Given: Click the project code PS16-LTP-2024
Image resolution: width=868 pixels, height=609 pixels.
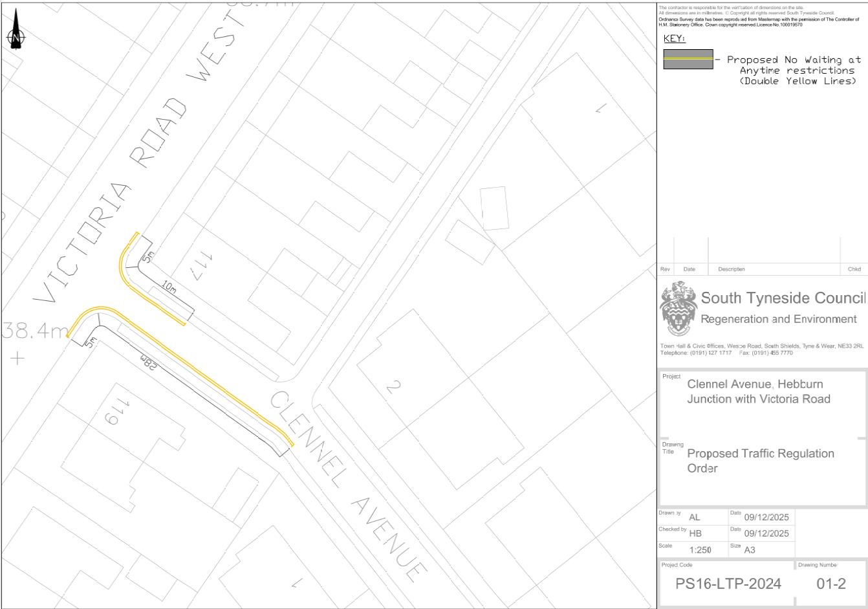Looking at the screenshot, I should tap(728, 584).
